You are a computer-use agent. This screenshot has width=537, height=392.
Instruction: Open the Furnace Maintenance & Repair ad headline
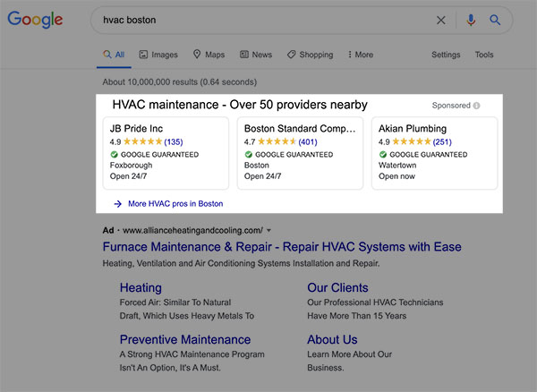[x=282, y=247]
